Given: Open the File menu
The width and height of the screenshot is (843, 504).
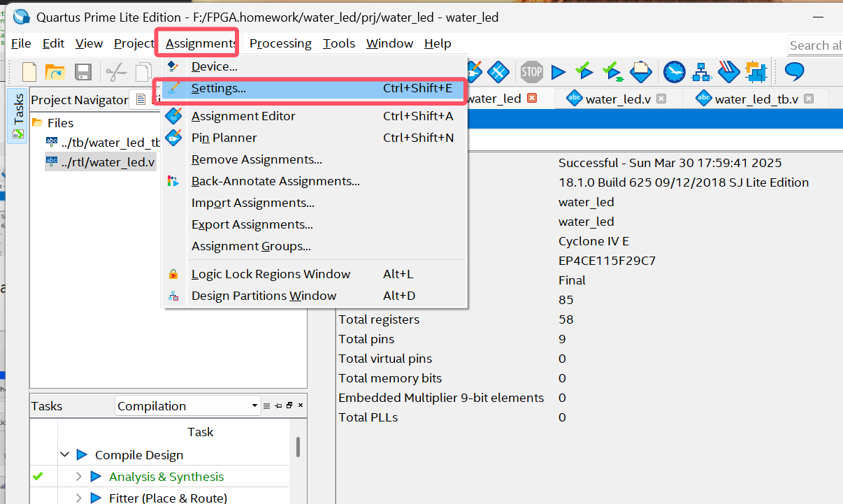Looking at the screenshot, I should (22, 43).
